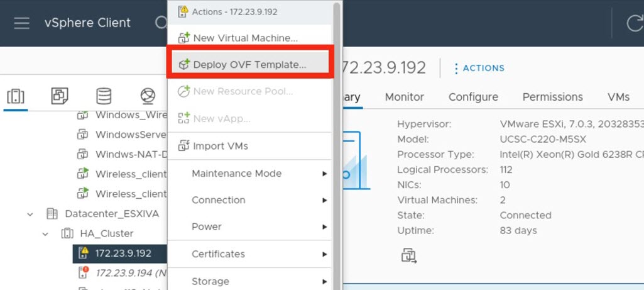Collapse the Datacenter_ESXIVA tree node
The image size is (644, 290).
click(x=30, y=215)
